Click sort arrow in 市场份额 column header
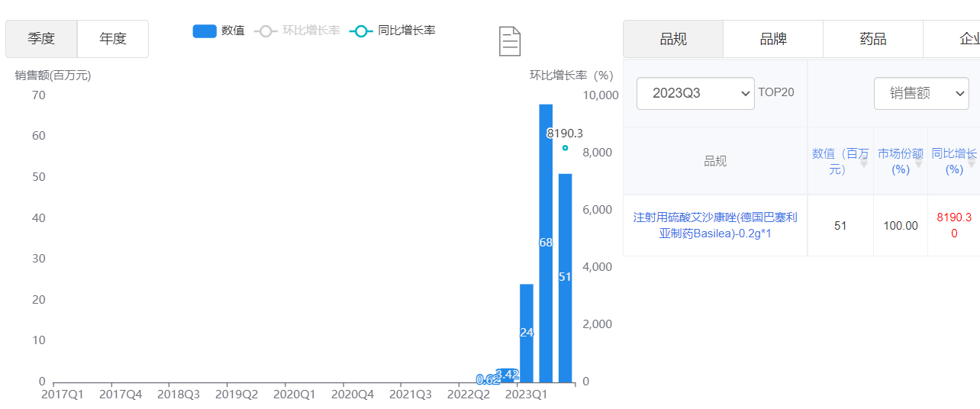 pyautogui.click(x=918, y=163)
